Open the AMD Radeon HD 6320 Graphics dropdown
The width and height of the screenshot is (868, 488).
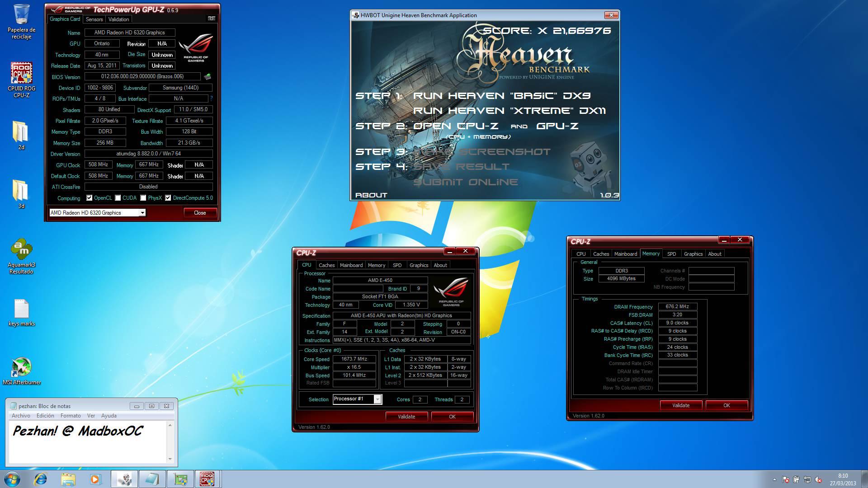tap(97, 212)
